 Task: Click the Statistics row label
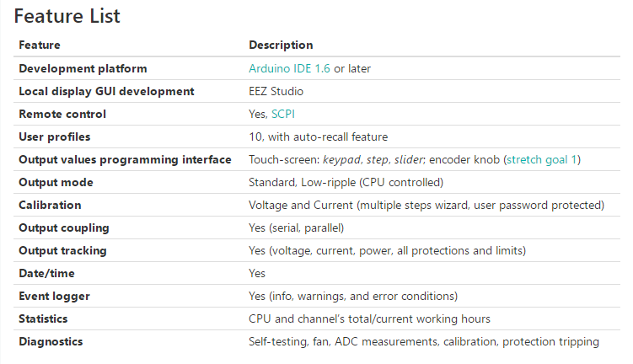point(43,318)
